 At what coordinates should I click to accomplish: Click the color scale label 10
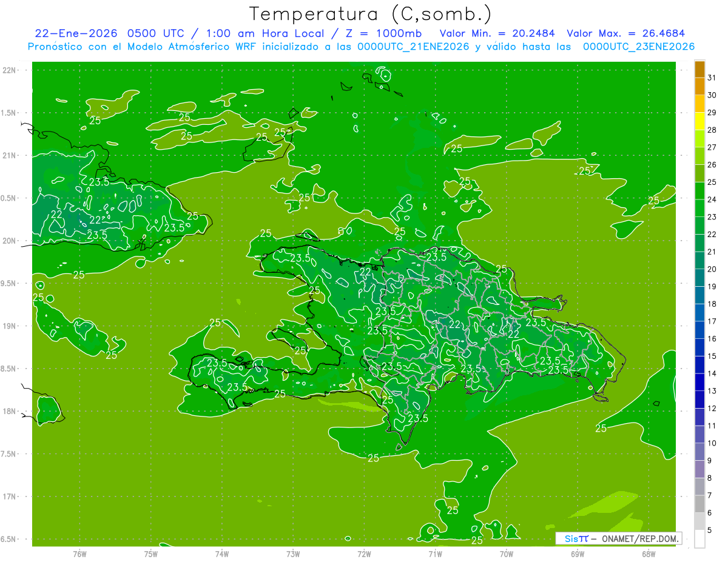pyautogui.click(x=712, y=443)
